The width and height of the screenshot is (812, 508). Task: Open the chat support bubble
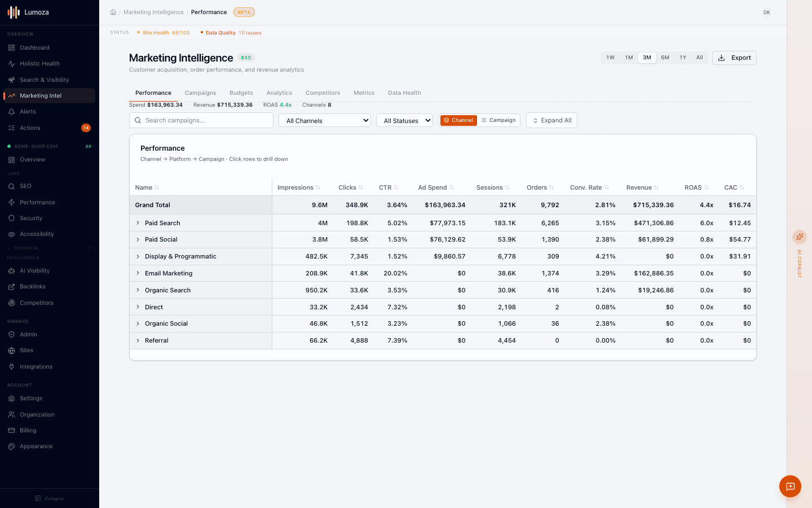790,486
